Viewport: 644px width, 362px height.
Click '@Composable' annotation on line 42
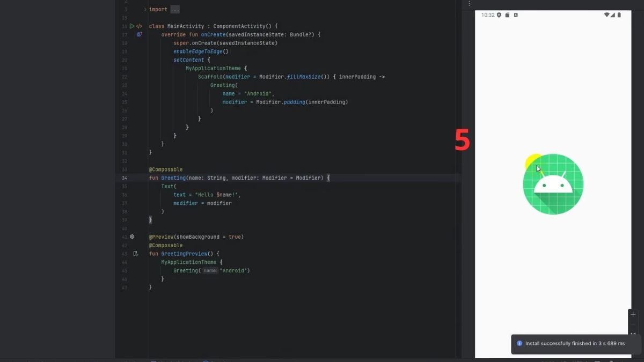(166, 245)
